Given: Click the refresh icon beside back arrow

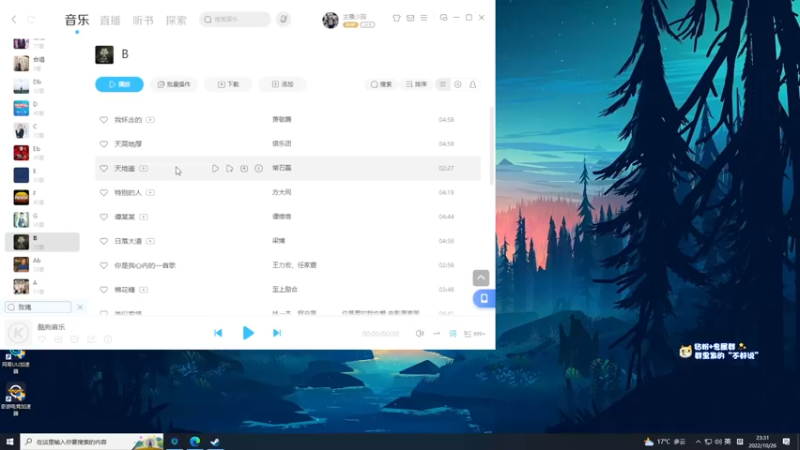Looking at the screenshot, I should pyautogui.click(x=31, y=19).
